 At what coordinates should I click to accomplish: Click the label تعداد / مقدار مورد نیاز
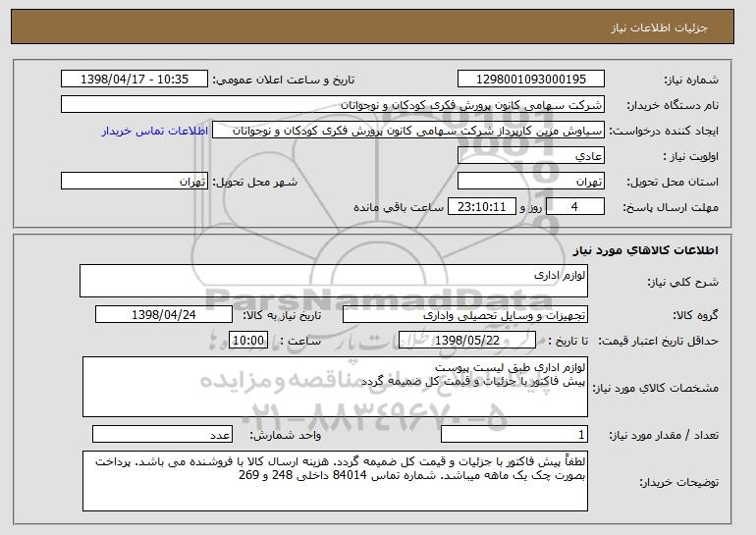[664, 435]
